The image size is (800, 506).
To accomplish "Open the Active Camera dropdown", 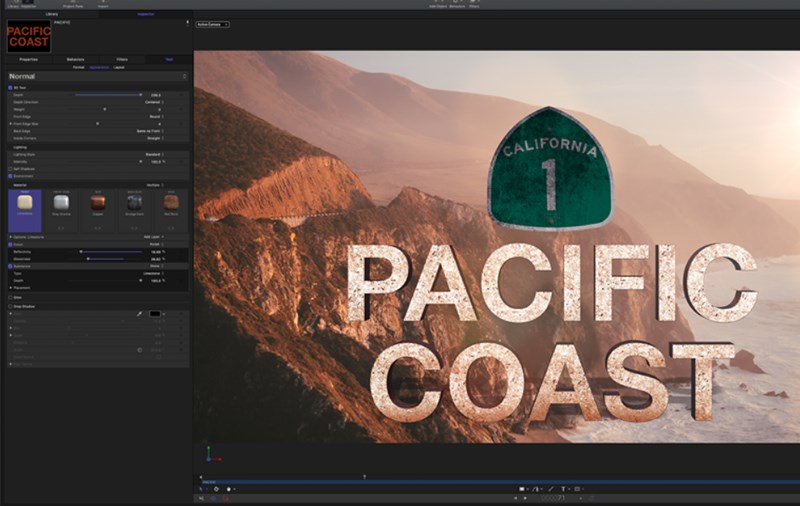I will point(213,24).
